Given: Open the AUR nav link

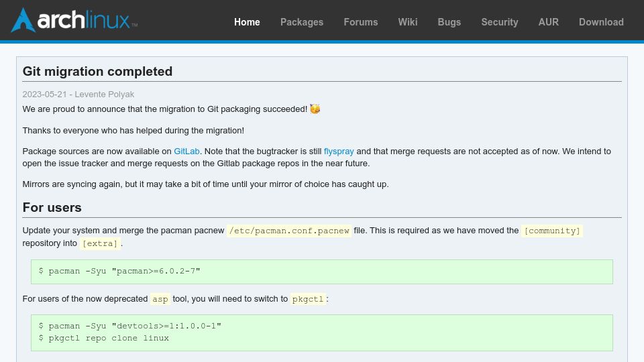Looking at the screenshot, I should click(548, 22).
